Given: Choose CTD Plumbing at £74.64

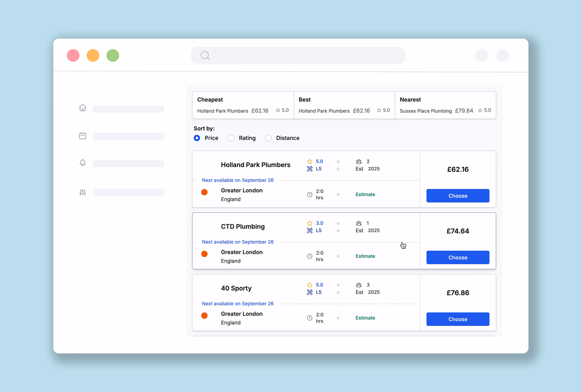Looking at the screenshot, I should click(x=458, y=258).
